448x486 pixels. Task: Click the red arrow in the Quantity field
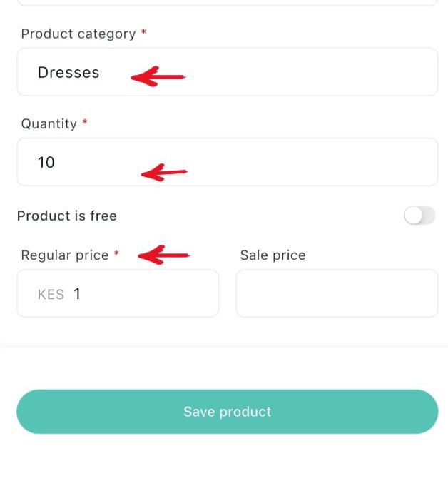click(x=164, y=172)
